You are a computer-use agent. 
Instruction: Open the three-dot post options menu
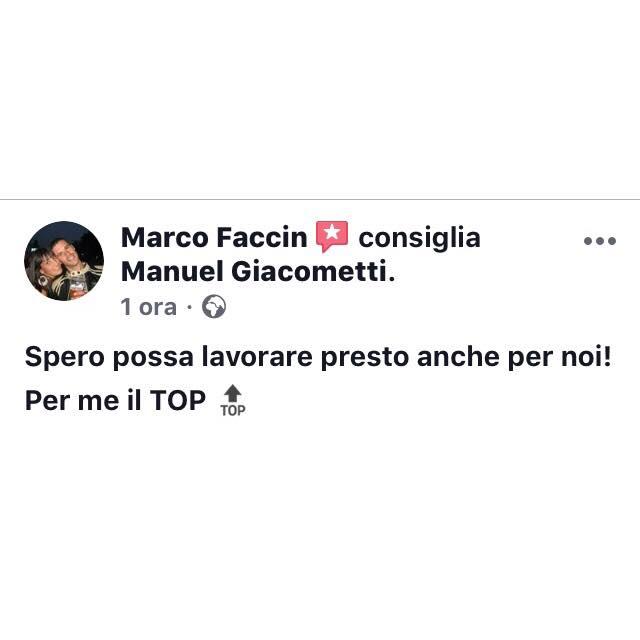[600, 241]
